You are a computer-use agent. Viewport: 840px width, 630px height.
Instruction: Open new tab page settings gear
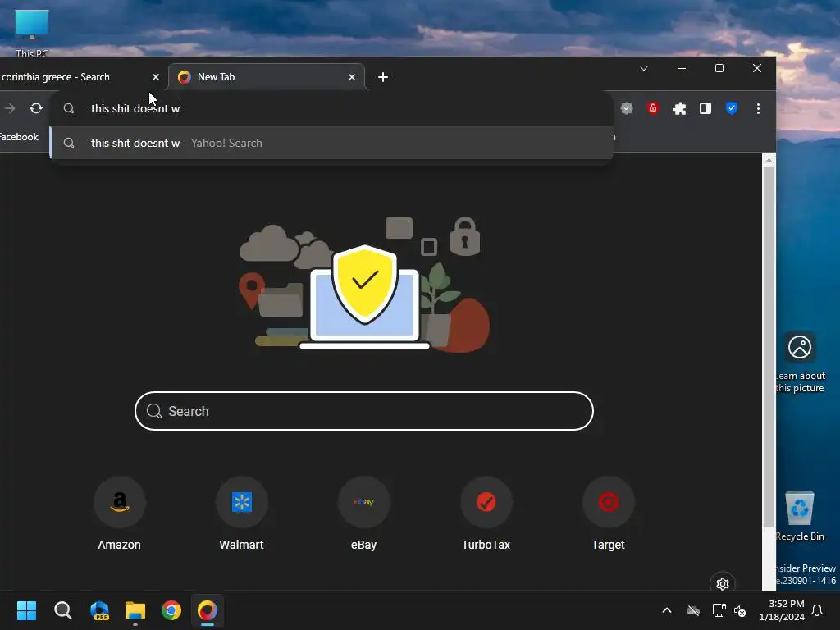click(x=722, y=583)
